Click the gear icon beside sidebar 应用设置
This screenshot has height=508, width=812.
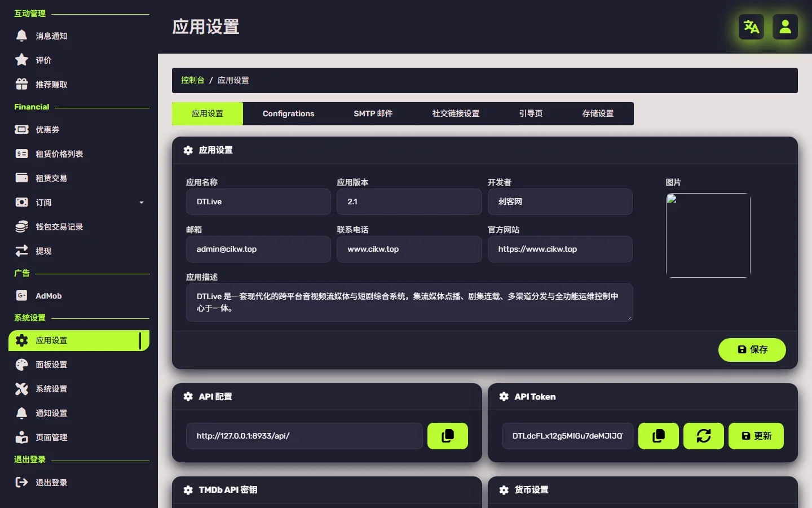click(21, 340)
